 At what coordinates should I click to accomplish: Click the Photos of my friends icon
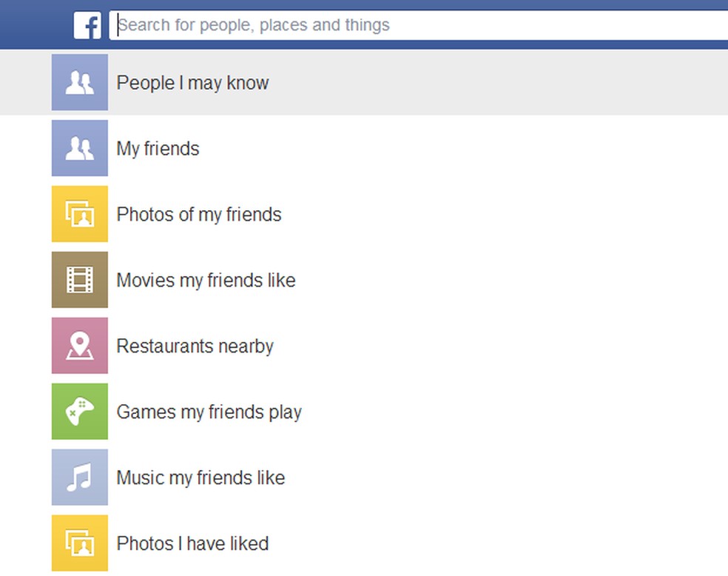[80, 214]
